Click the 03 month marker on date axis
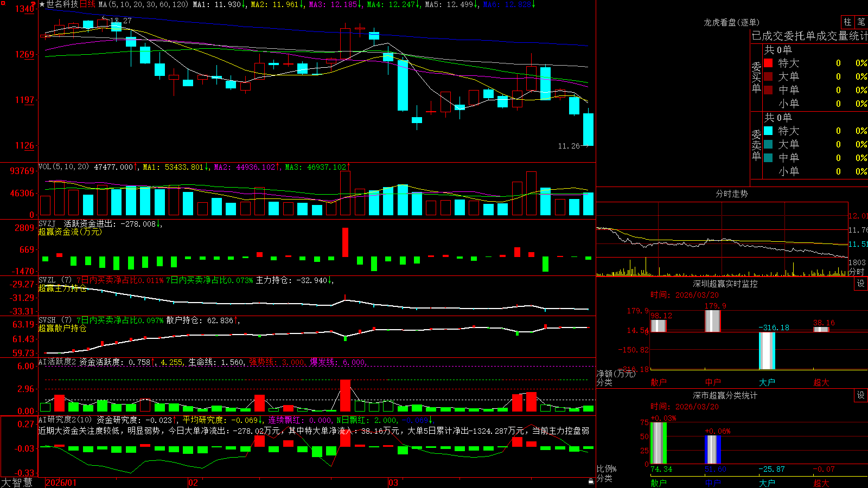 [x=393, y=483]
